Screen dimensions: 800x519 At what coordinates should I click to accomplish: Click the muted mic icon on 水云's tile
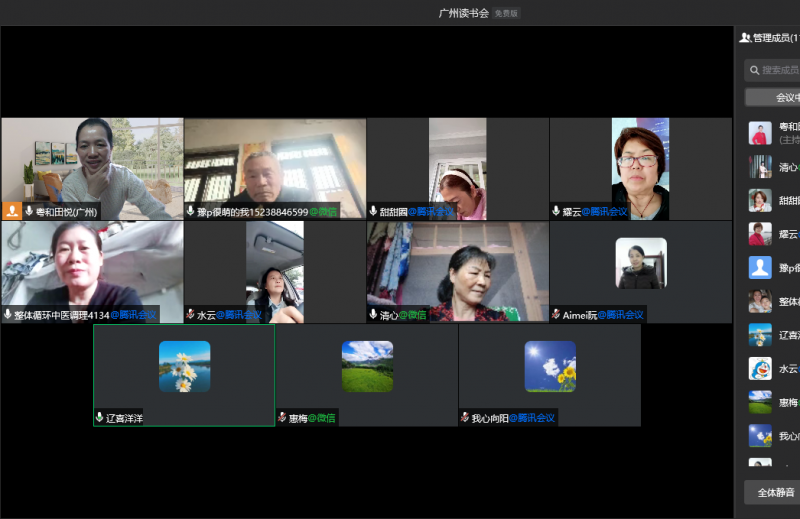pyautogui.click(x=190, y=314)
